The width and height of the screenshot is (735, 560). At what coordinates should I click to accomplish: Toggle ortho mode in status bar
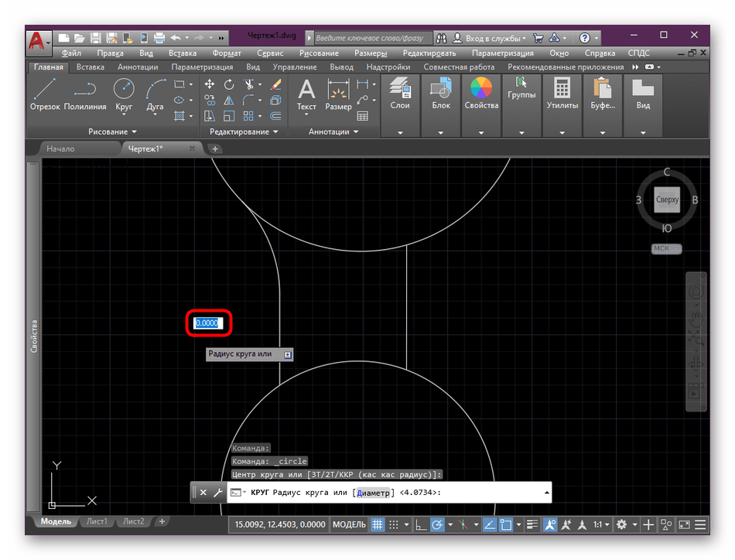[420, 524]
